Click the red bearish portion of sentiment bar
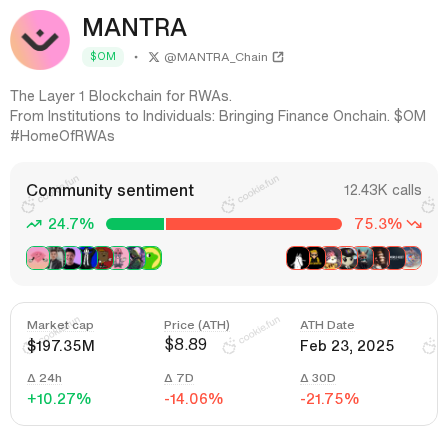448x436 pixels. [254, 224]
